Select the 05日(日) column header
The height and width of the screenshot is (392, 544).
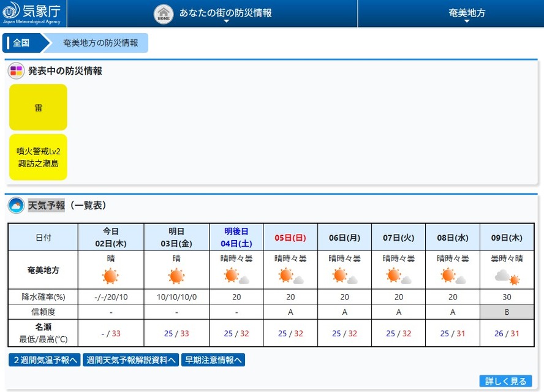click(x=290, y=237)
